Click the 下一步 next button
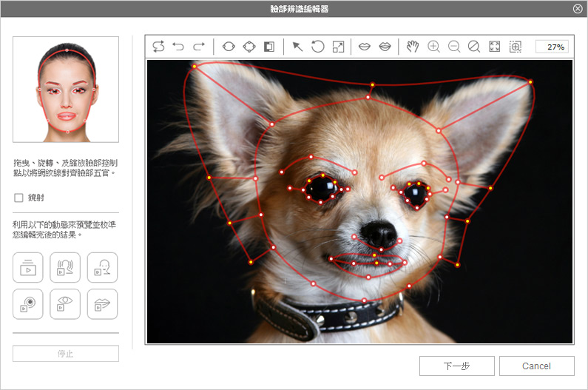This screenshot has height=390, width=588. tap(456, 366)
